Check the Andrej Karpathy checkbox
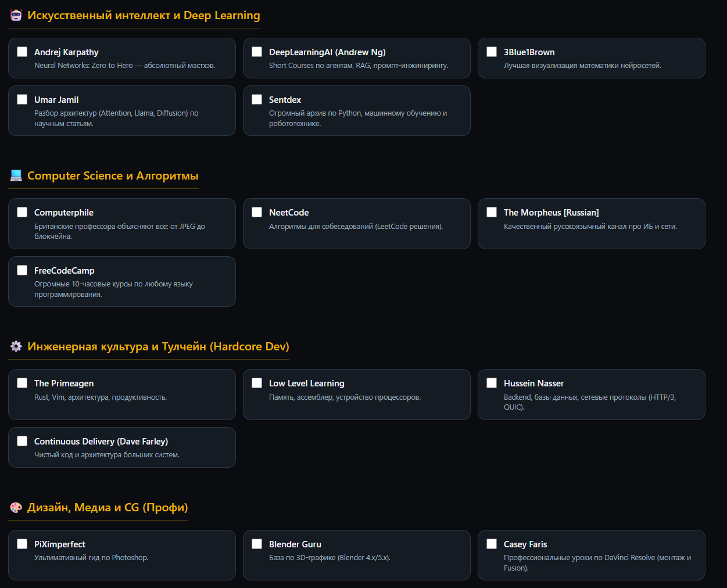 pyautogui.click(x=22, y=52)
